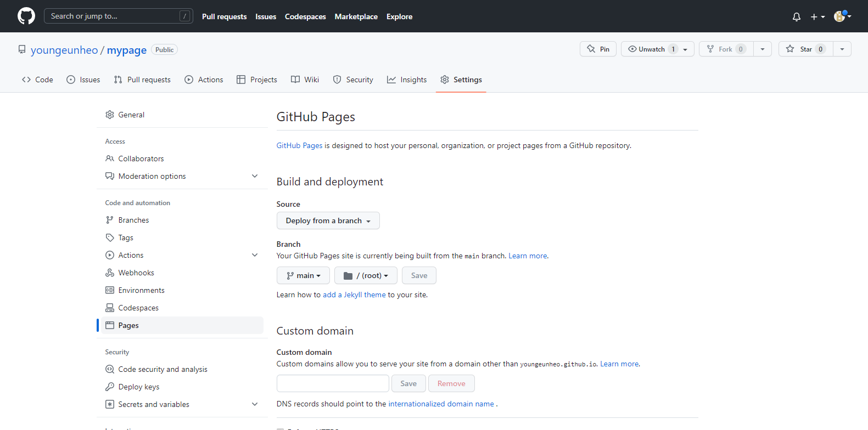Go to the Actions repository tab

(x=204, y=80)
